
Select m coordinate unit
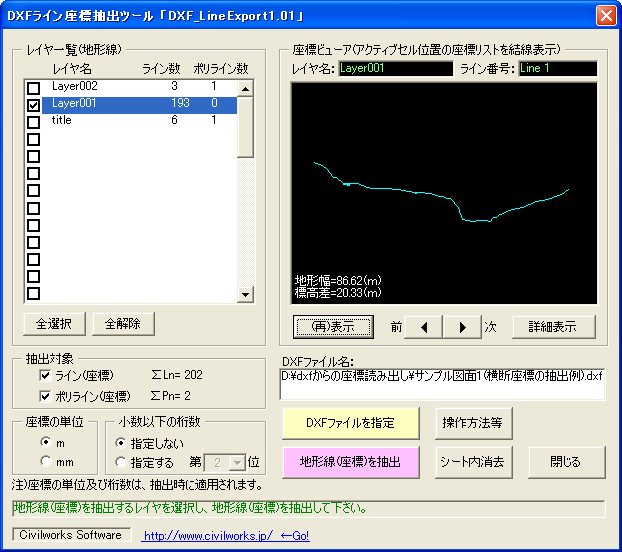pyautogui.click(x=46, y=442)
